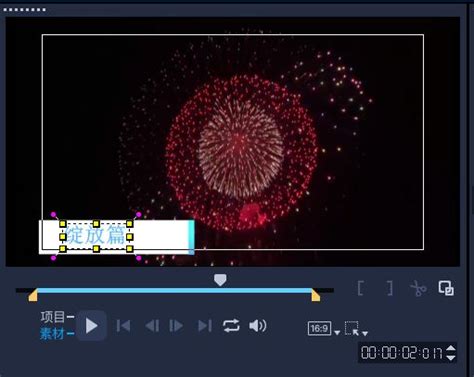Toggle the repeat loop button
Screen dimensions: 474x377
click(x=231, y=326)
